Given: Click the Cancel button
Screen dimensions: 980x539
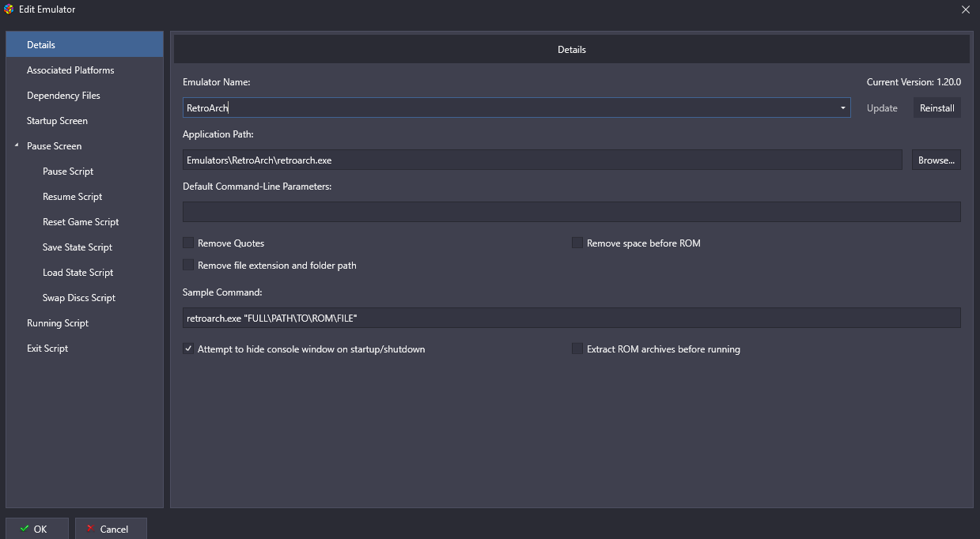Looking at the screenshot, I should coord(111,529).
